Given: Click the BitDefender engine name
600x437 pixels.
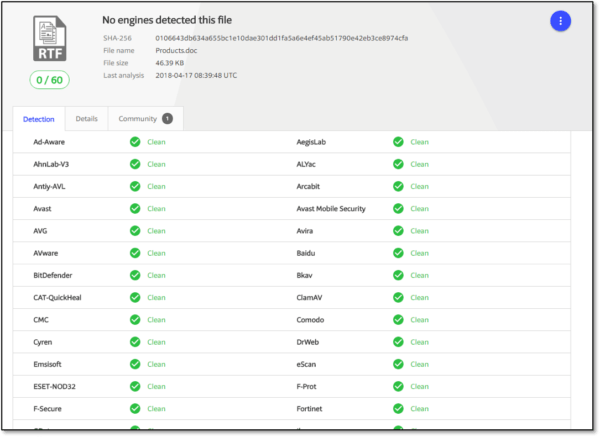Looking at the screenshot, I should (52, 275).
